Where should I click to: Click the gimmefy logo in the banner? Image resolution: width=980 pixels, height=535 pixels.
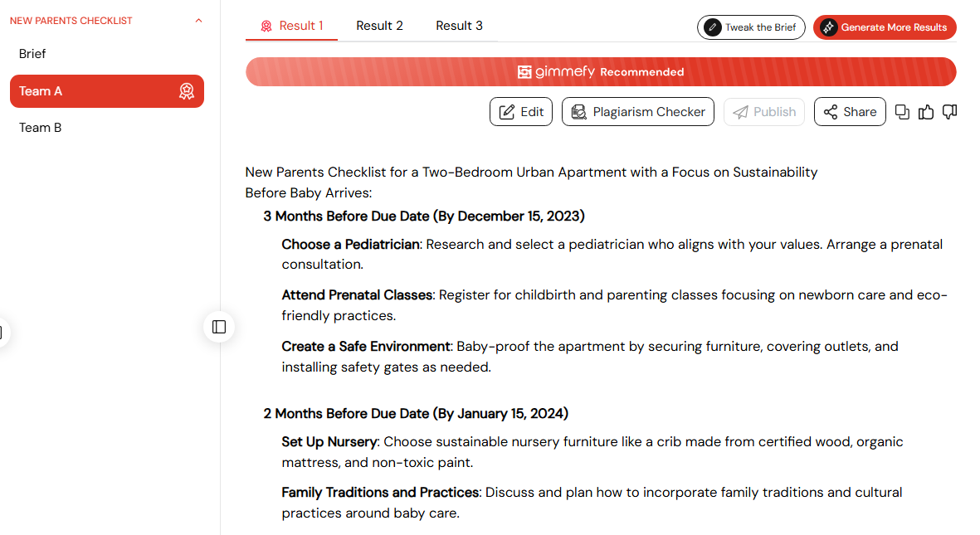[x=556, y=72]
